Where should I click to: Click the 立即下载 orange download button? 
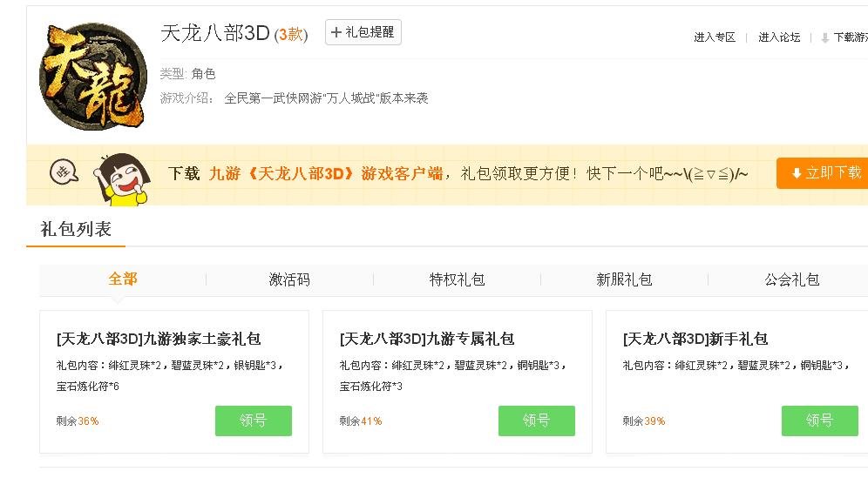pyautogui.click(x=823, y=173)
